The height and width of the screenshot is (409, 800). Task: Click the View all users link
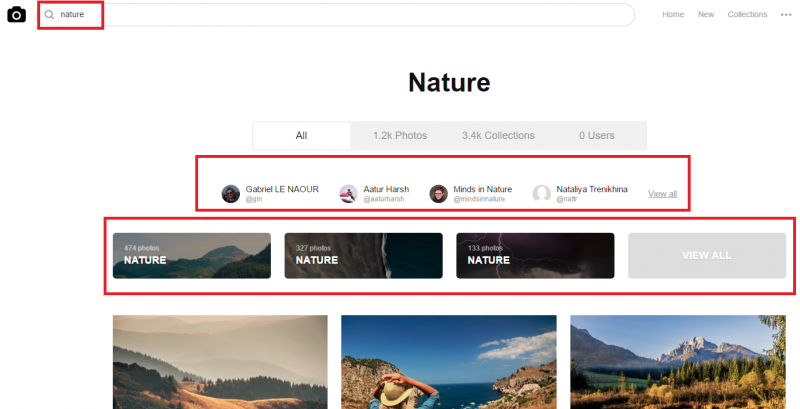[x=662, y=193]
